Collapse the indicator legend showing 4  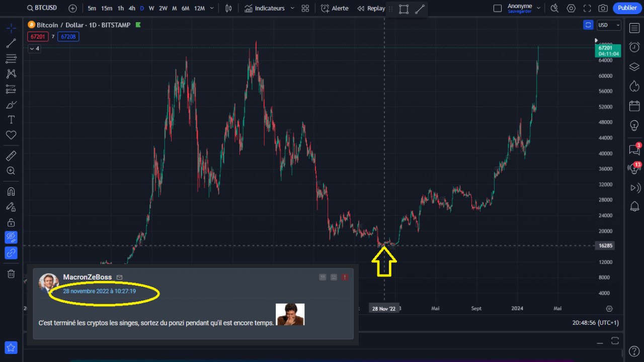pyautogui.click(x=34, y=49)
